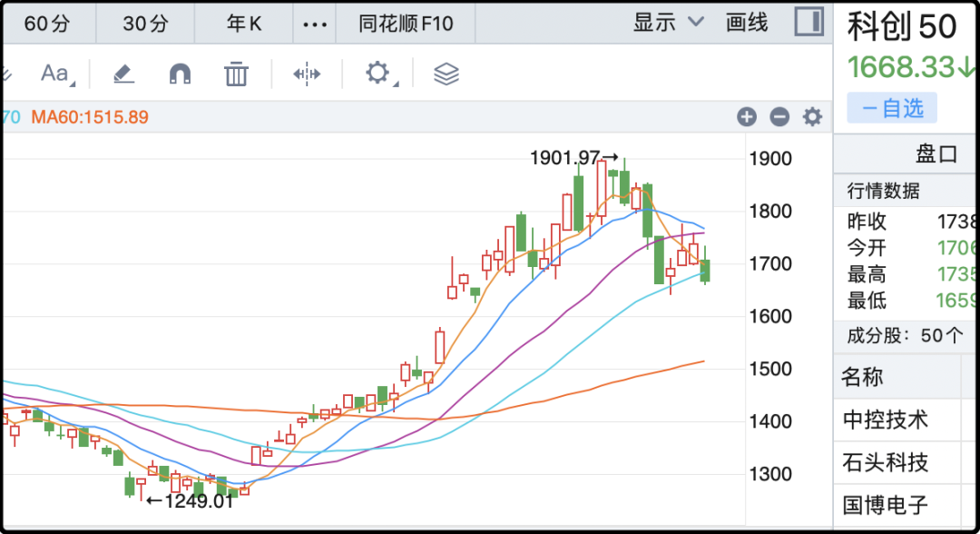980x534 pixels.
Task: Zoom in chart with plus icon
Action: (747, 116)
